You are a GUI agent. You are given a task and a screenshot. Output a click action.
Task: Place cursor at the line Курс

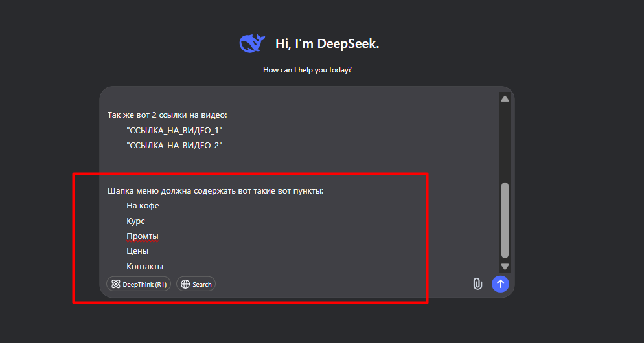135,221
